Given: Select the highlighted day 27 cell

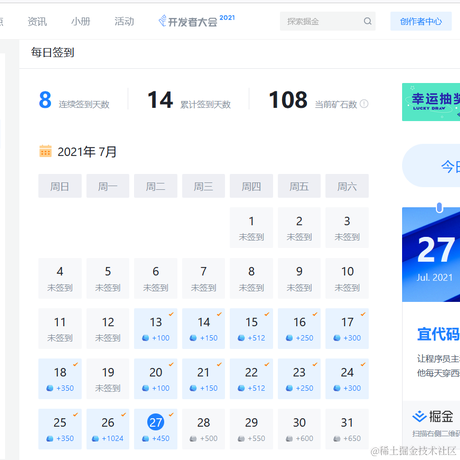Looking at the screenshot, I should tap(156, 429).
